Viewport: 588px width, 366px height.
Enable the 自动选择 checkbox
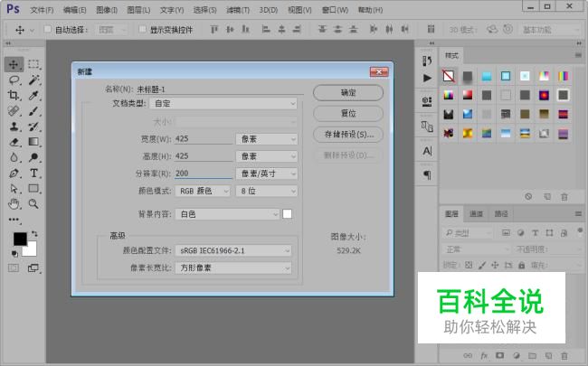pos(48,29)
